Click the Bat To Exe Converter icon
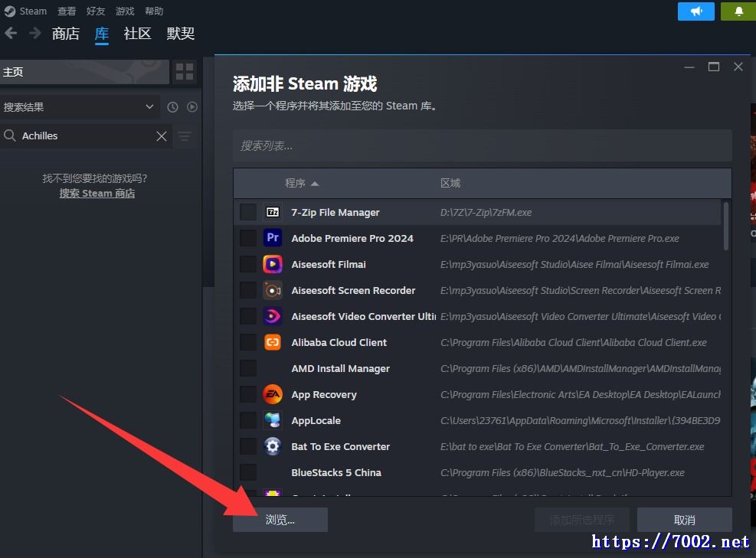 click(273, 446)
